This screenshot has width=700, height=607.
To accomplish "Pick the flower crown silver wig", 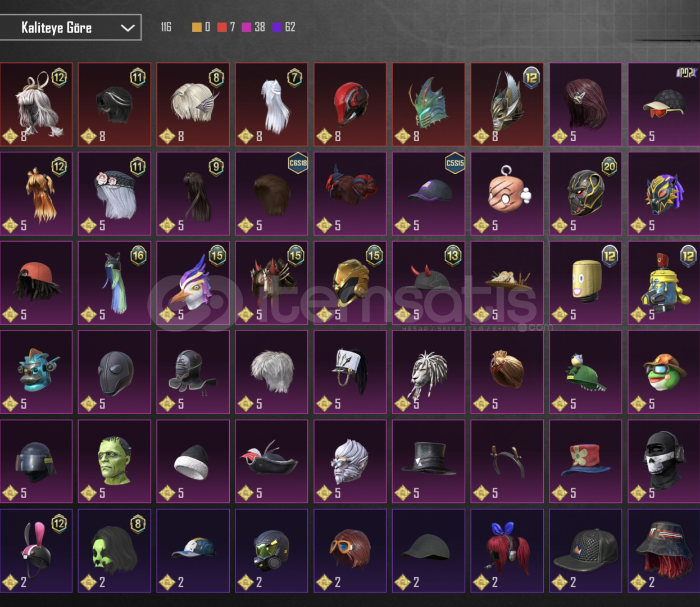I will pos(115,193).
